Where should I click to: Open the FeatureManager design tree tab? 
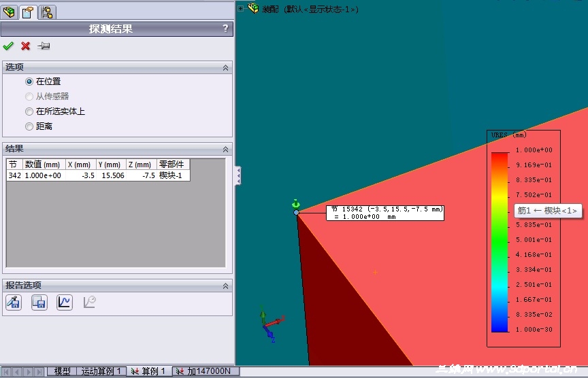(10, 12)
